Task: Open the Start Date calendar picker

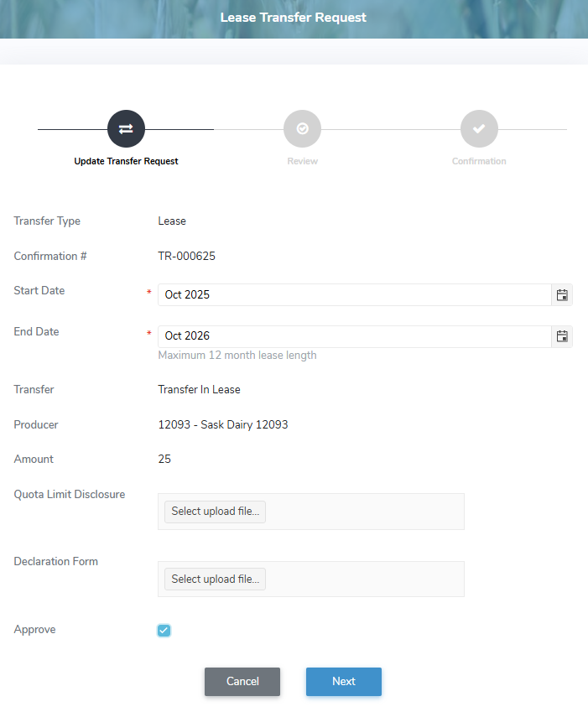Action: coord(562,294)
